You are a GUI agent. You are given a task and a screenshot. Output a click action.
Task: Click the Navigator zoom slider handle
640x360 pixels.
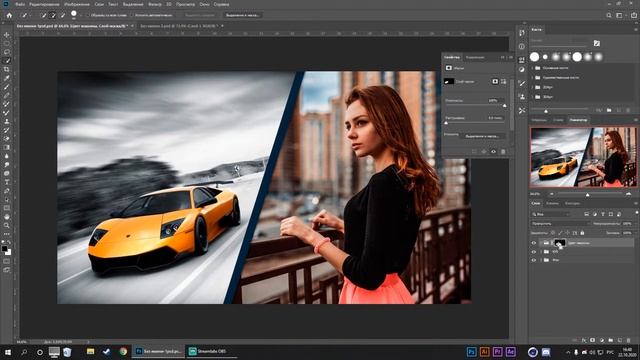588,195
